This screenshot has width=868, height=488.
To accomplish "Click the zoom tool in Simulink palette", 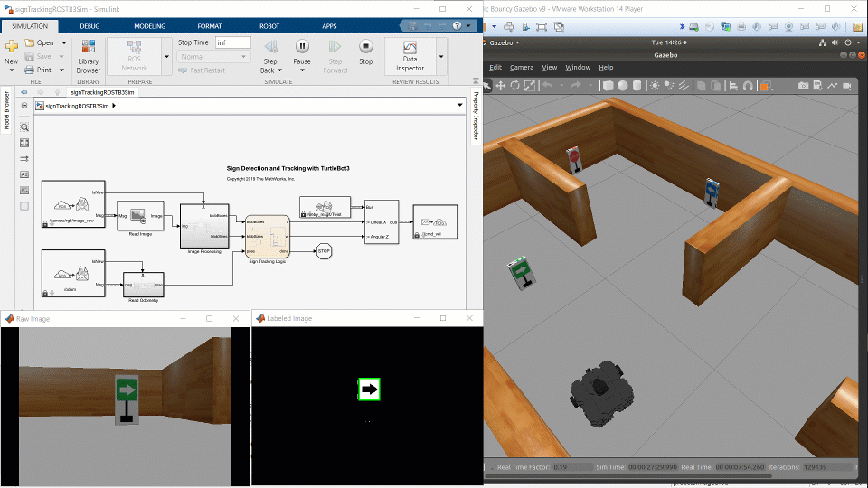I will tap(24, 127).
